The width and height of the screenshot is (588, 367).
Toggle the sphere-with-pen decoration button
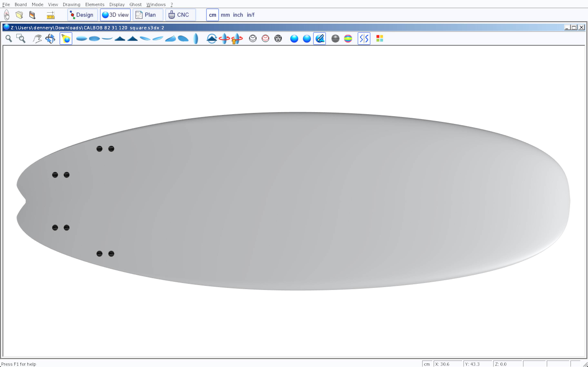[x=320, y=39]
